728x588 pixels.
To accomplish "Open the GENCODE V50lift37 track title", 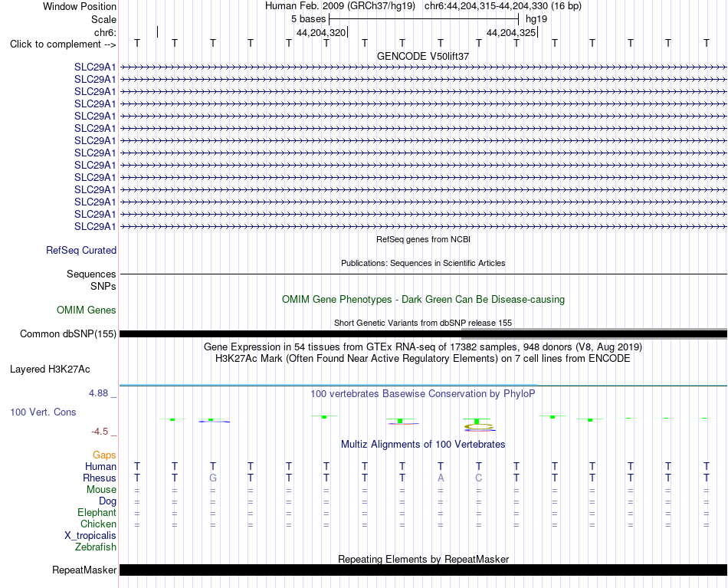I will tap(423, 56).
